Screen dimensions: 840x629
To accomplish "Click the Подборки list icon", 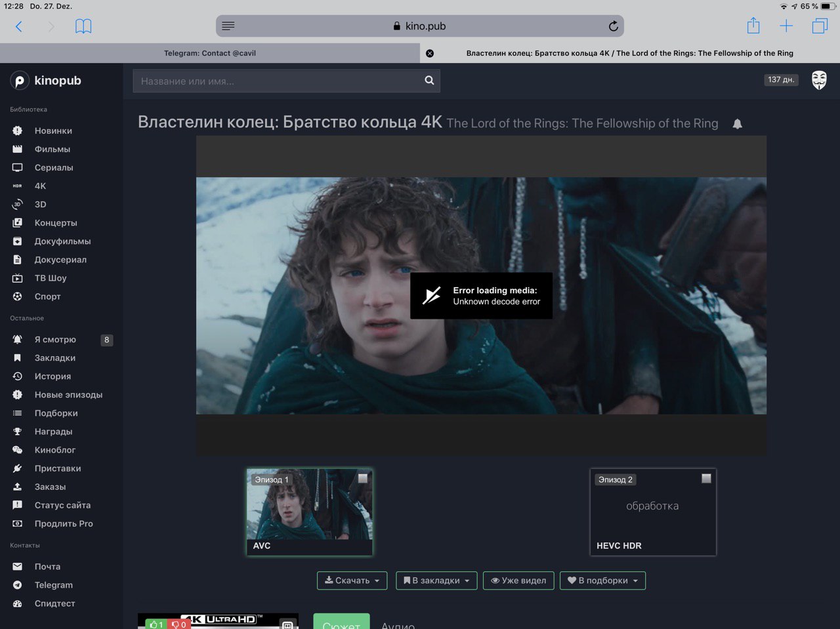I will pos(18,413).
